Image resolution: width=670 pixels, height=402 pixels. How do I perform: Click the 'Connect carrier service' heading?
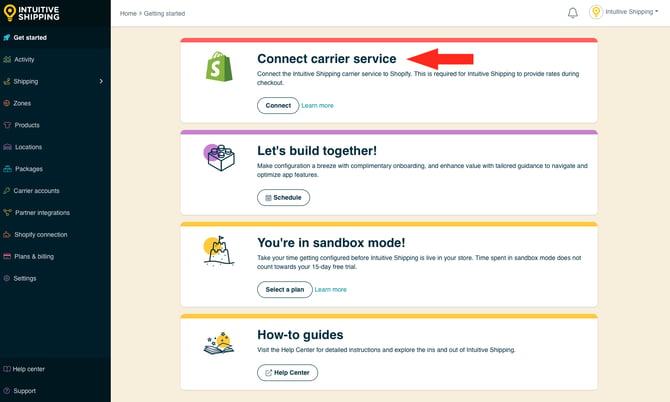point(327,59)
